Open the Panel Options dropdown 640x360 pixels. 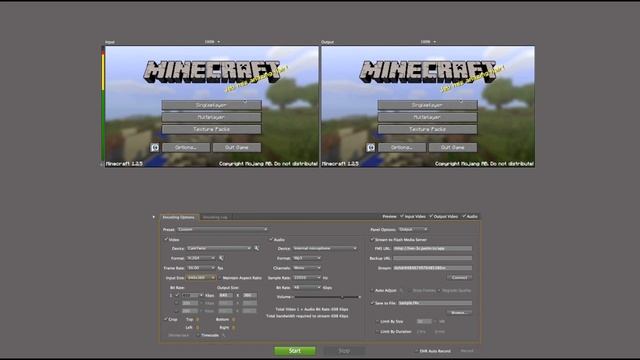413,229
